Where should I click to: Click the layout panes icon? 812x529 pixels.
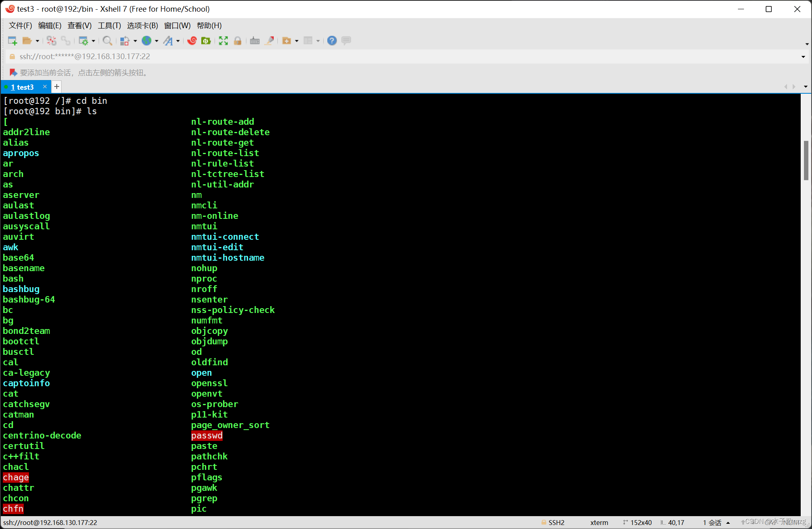coord(308,41)
